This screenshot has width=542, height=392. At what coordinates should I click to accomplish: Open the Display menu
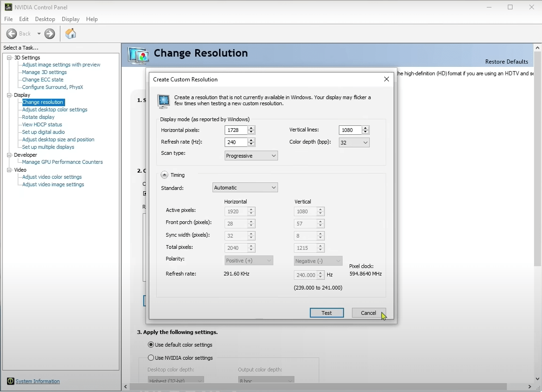[71, 19]
